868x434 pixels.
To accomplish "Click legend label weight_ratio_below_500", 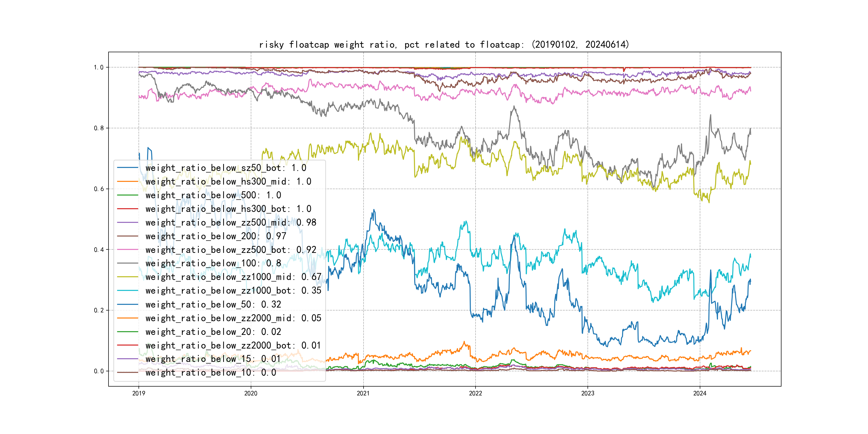I will pyautogui.click(x=213, y=195).
